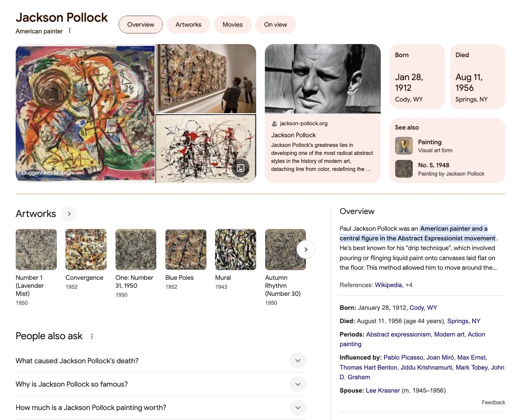This screenshot has width=517, height=420.
Task: Open the gallery visitors photo
Action: pyautogui.click(x=206, y=79)
